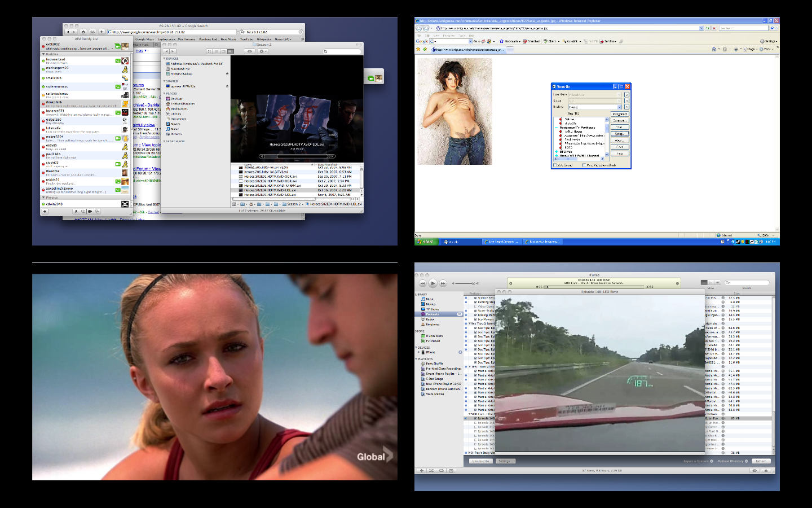
Task: Click iTunes previous track button
Action: coord(422,283)
